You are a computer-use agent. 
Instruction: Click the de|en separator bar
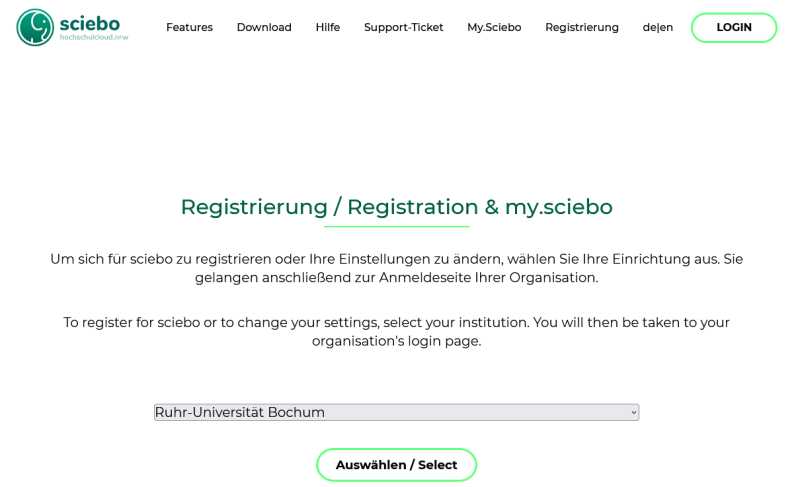[658, 27]
